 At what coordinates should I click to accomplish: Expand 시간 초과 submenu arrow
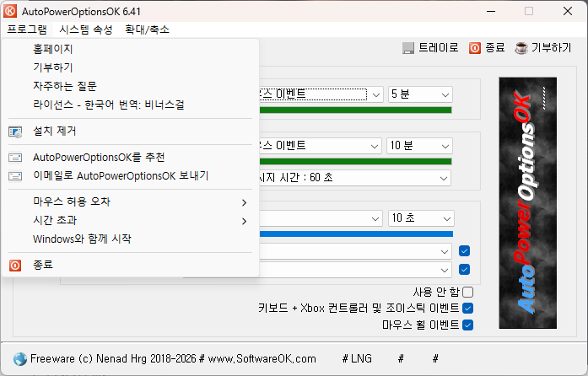[244, 221]
